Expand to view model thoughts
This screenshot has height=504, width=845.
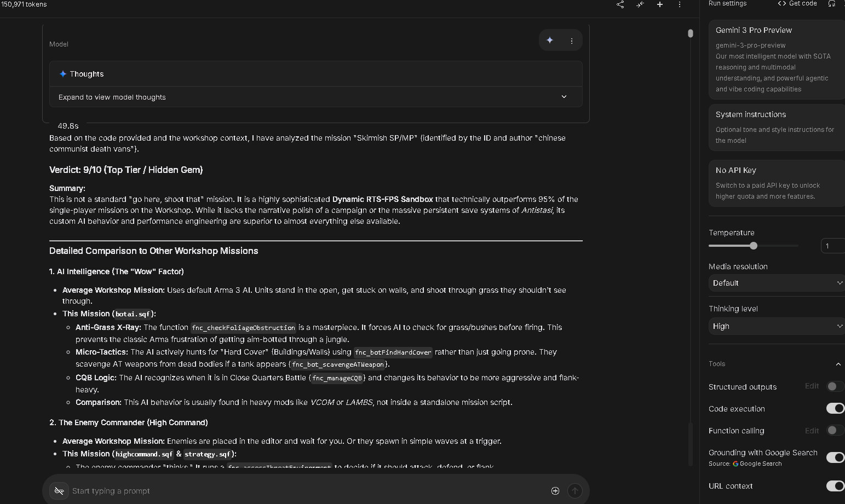(x=315, y=97)
